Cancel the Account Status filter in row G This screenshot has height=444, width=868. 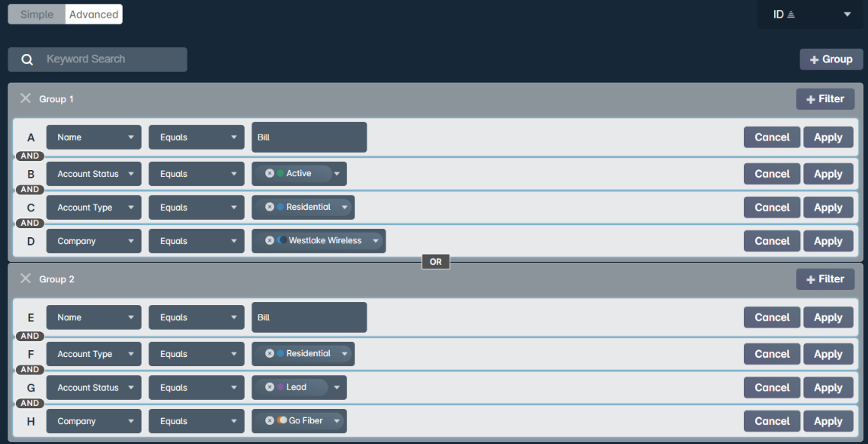772,388
